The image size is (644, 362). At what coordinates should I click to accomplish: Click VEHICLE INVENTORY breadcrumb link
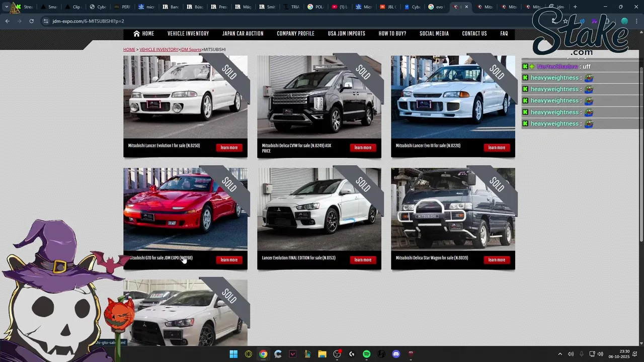point(158,50)
